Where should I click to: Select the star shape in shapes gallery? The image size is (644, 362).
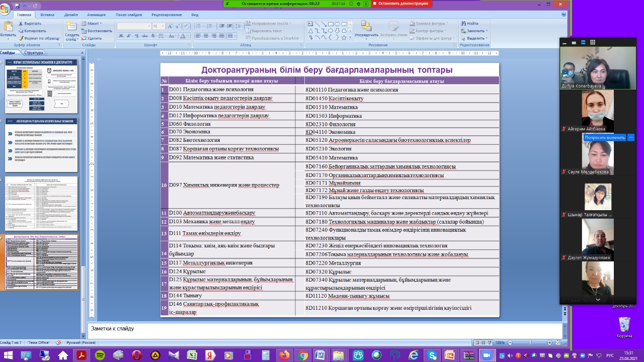(344, 37)
